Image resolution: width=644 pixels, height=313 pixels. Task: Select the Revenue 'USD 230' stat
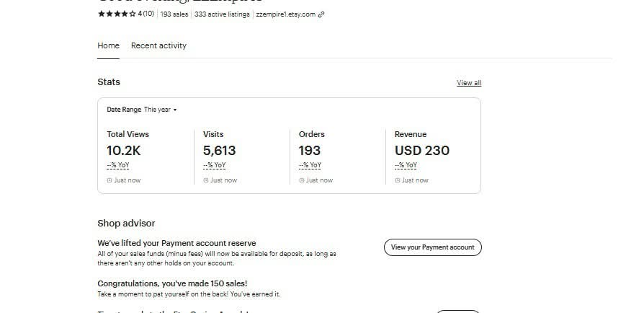pos(421,151)
